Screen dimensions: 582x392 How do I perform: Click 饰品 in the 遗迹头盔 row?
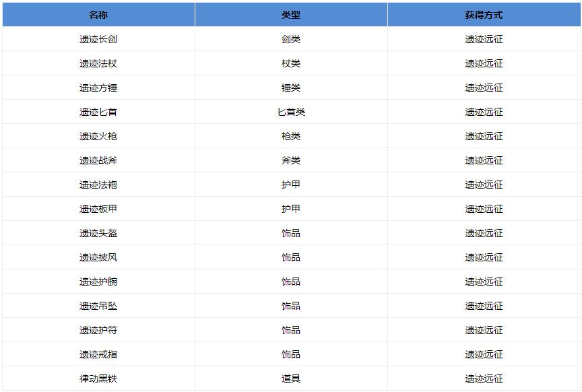[x=291, y=233]
